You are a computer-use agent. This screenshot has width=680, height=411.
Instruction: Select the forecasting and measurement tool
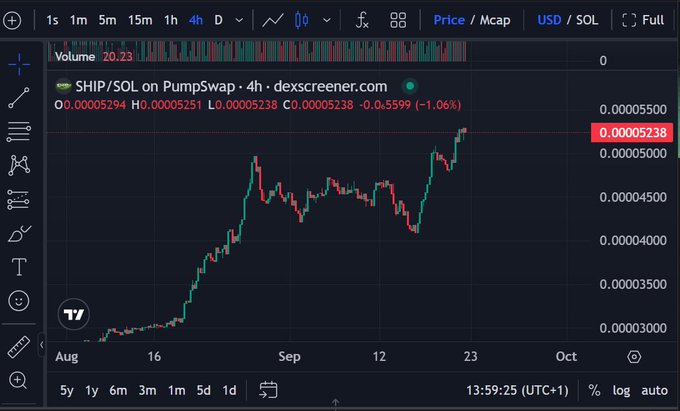[19, 200]
